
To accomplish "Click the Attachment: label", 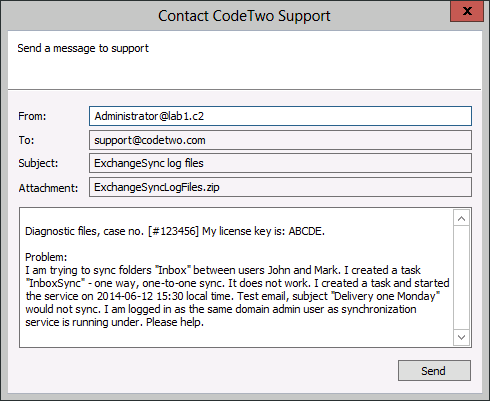I will (48, 188).
